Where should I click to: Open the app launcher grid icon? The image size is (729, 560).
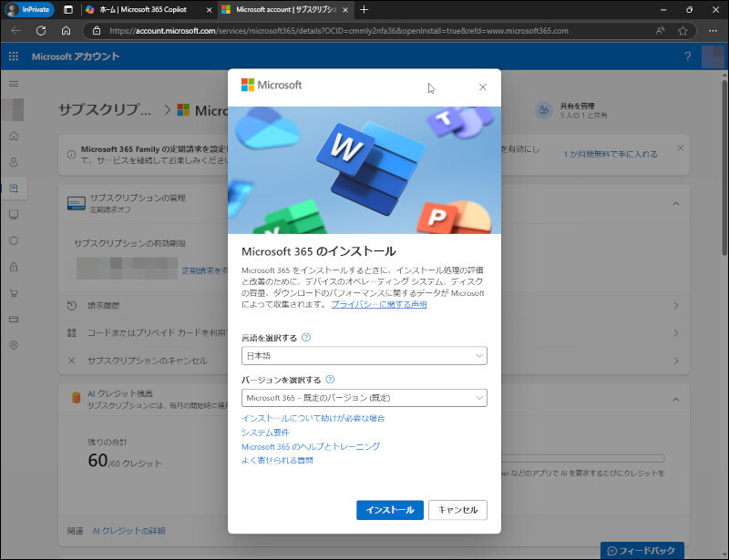(x=14, y=56)
